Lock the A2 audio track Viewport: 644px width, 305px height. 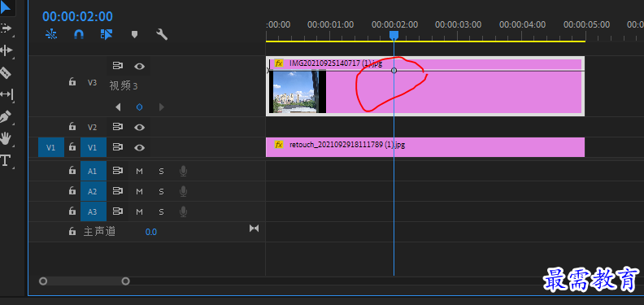(72, 191)
